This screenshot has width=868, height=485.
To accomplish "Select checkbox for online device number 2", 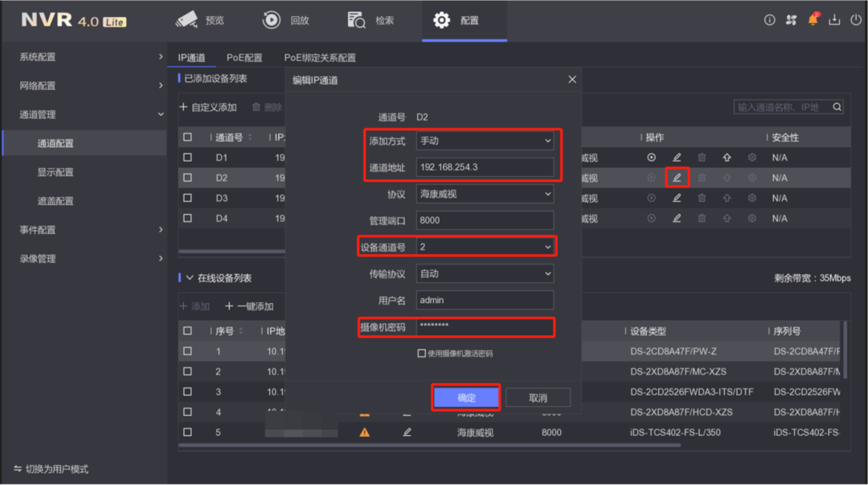I will pyautogui.click(x=187, y=372).
